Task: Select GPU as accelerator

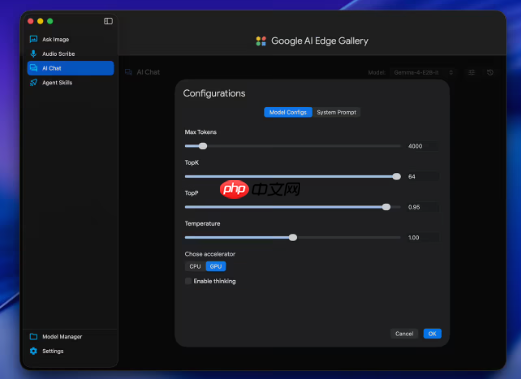Action: [x=216, y=266]
